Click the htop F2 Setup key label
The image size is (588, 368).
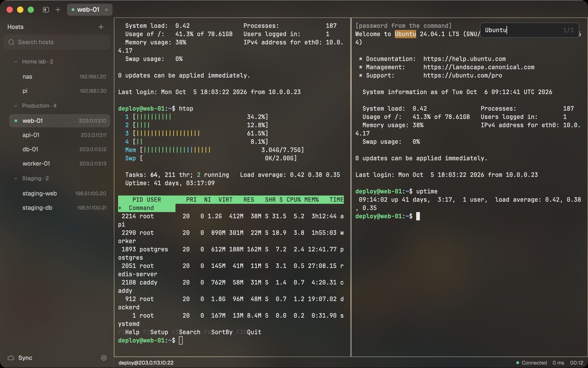point(155,332)
